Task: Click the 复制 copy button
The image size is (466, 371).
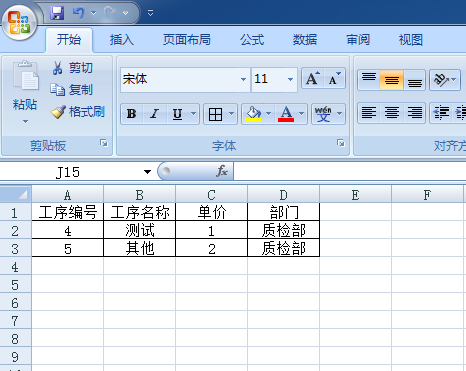Action: [71, 90]
